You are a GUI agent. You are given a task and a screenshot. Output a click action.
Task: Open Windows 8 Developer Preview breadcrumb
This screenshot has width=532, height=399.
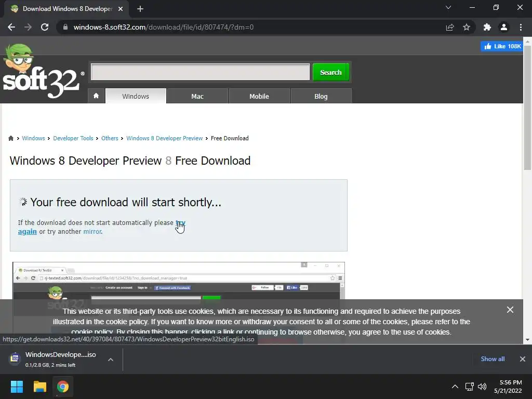(x=165, y=138)
